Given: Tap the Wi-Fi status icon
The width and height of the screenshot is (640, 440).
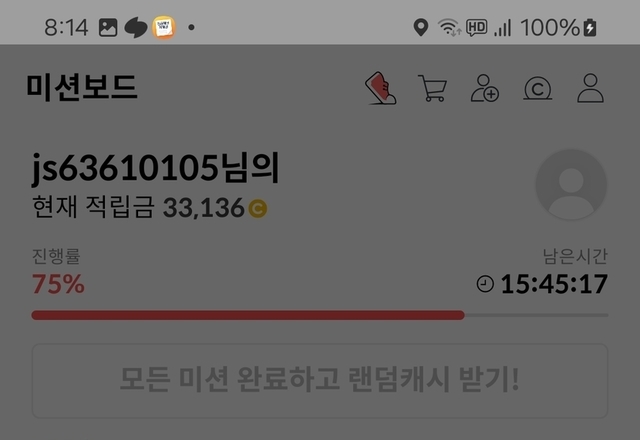Looking at the screenshot, I should pyautogui.click(x=449, y=27).
